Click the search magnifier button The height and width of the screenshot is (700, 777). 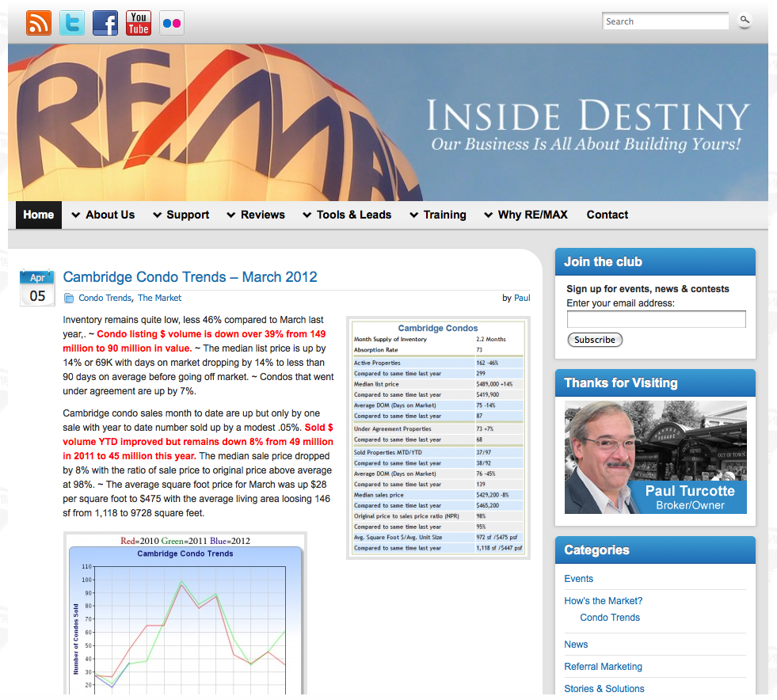[x=745, y=21]
